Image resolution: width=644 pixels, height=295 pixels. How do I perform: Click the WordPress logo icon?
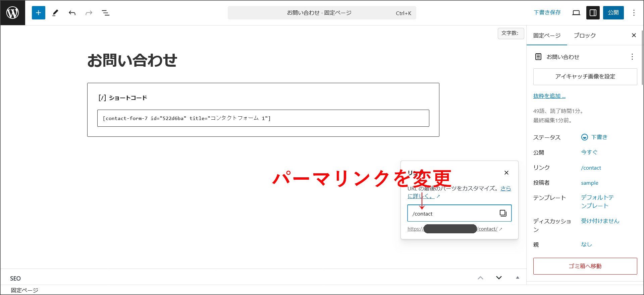13,13
